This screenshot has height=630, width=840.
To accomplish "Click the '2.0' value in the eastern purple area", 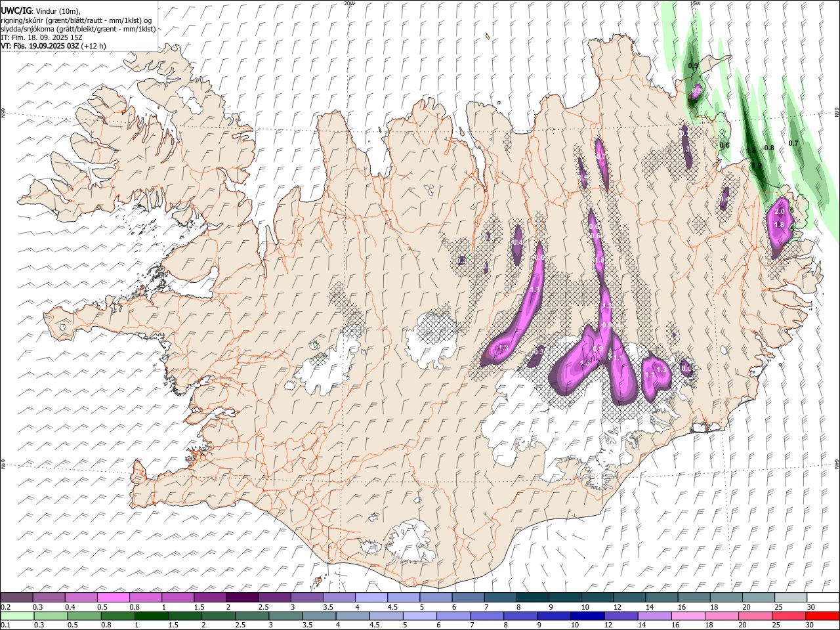I will [x=780, y=212].
